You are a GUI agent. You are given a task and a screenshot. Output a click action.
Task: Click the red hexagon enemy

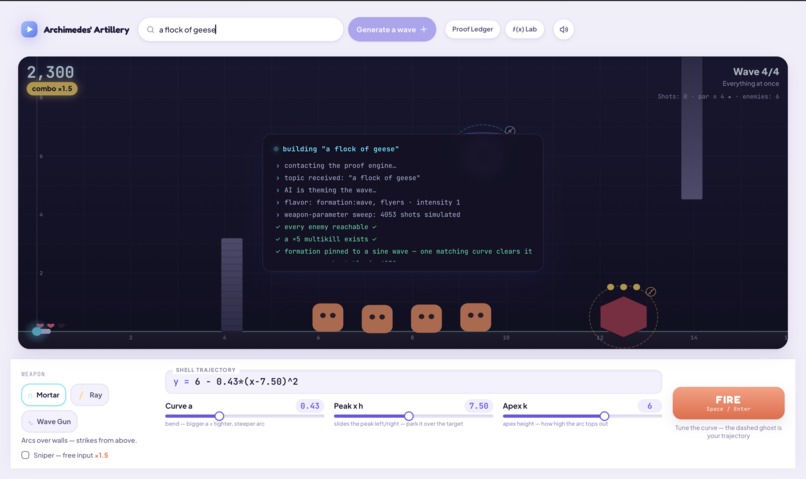(624, 316)
